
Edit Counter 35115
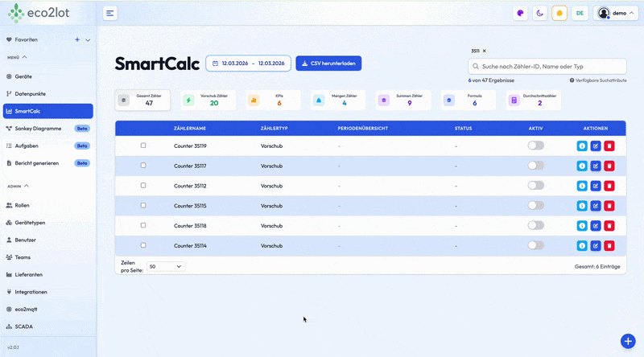point(596,206)
